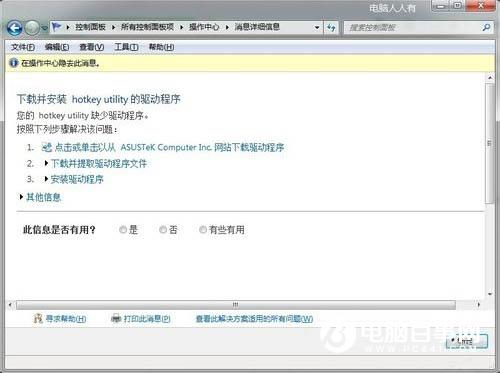Click 查看此解决方案适用的所有问题(W) link
The height and width of the screenshot is (373, 500).
(254, 319)
